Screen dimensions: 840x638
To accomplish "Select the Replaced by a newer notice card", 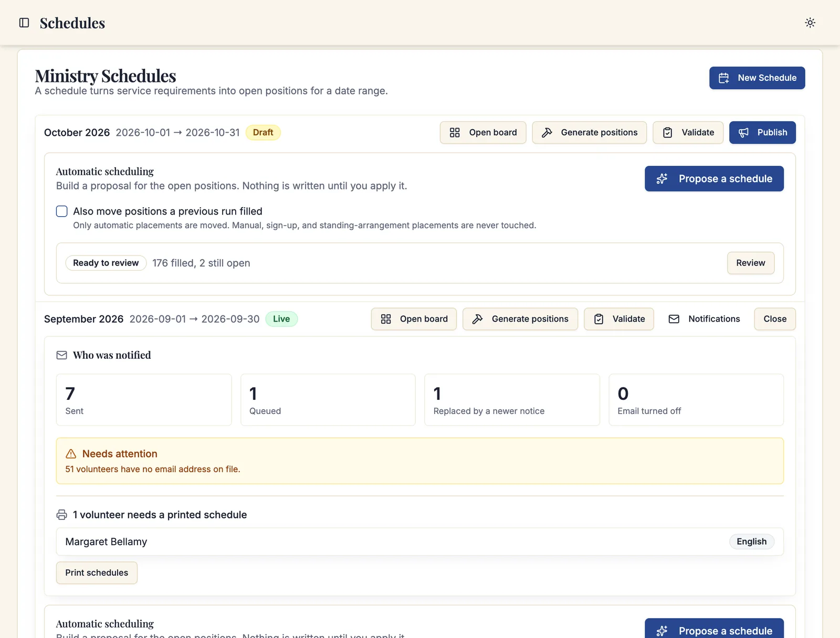I will (x=512, y=400).
